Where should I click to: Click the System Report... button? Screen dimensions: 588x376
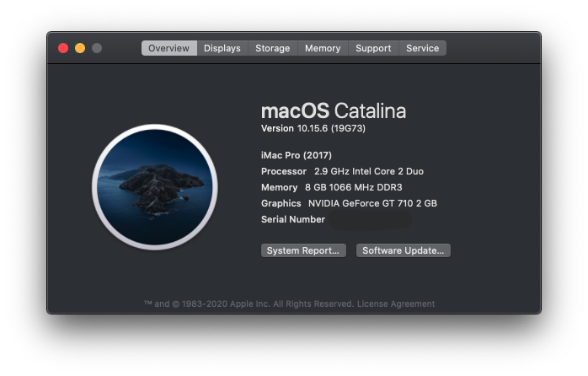point(303,250)
